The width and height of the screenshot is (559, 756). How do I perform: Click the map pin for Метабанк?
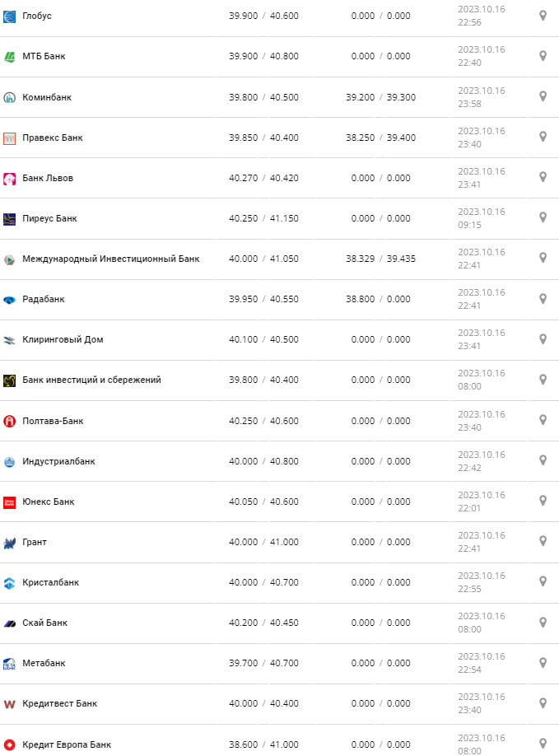point(543,662)
